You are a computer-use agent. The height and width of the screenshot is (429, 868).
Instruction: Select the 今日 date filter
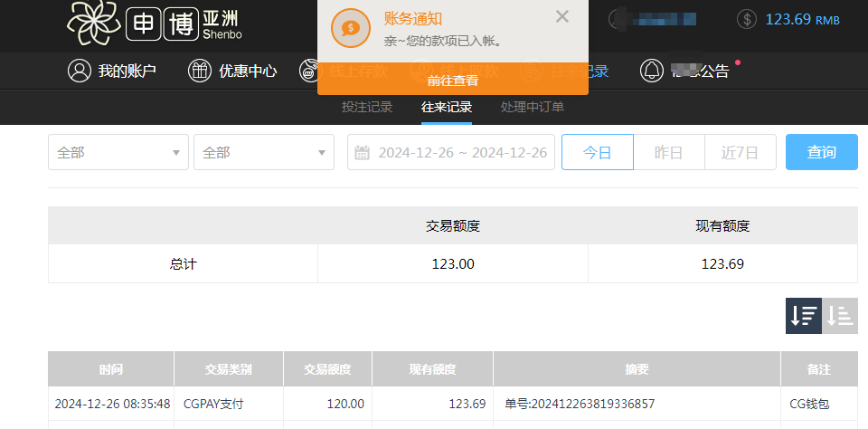click(x=597, y=152)
